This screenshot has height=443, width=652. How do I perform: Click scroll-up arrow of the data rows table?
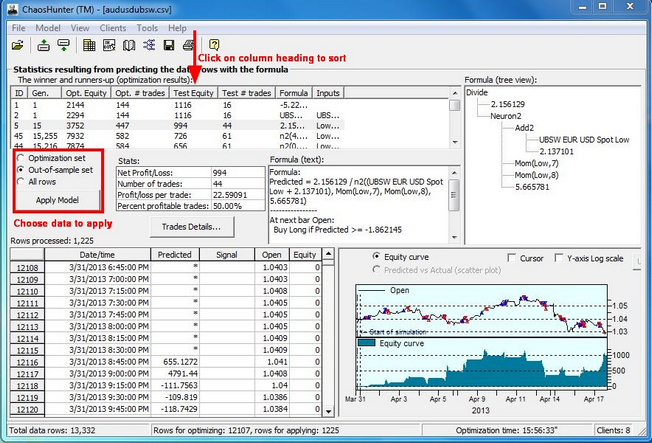(x=328, y=253)
